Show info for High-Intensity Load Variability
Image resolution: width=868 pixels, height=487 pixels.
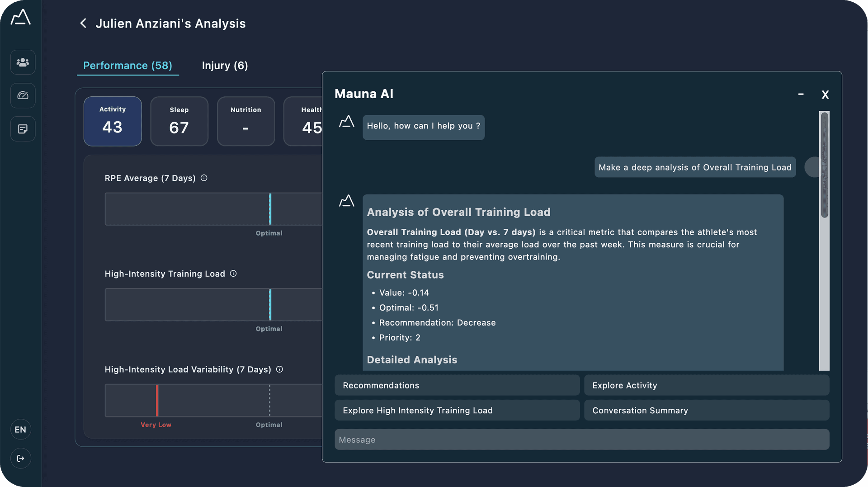[x=279, y=369]
